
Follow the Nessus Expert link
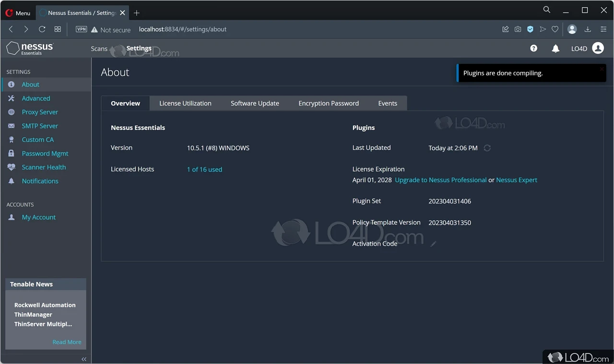point(517,180)
